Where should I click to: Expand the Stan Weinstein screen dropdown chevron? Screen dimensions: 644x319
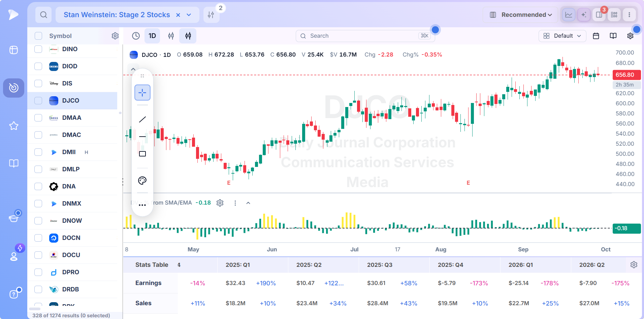pyautogui.click(x=189, y=15)
